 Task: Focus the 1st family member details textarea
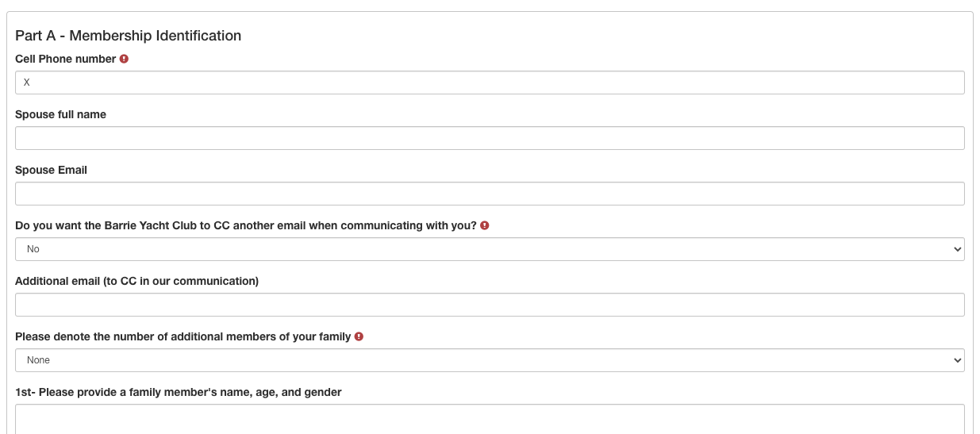pyautogui.click(x=490, y=418)
